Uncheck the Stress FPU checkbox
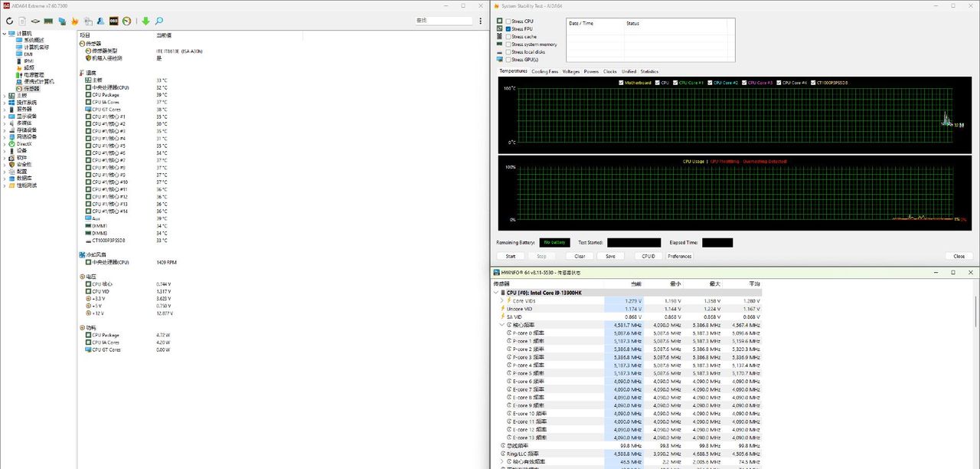Image resolution: width=980 pixels, height=469 pixels. [x=508, y=28]
